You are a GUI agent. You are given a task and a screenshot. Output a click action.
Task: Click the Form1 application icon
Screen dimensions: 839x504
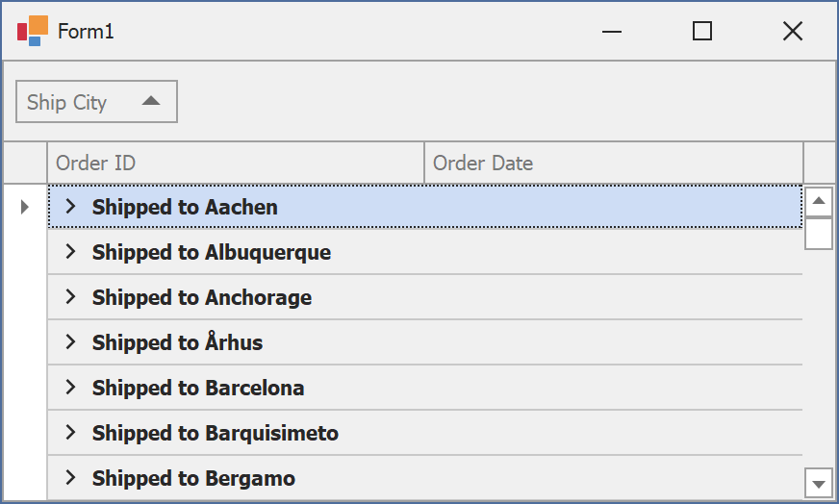point(32,31)
